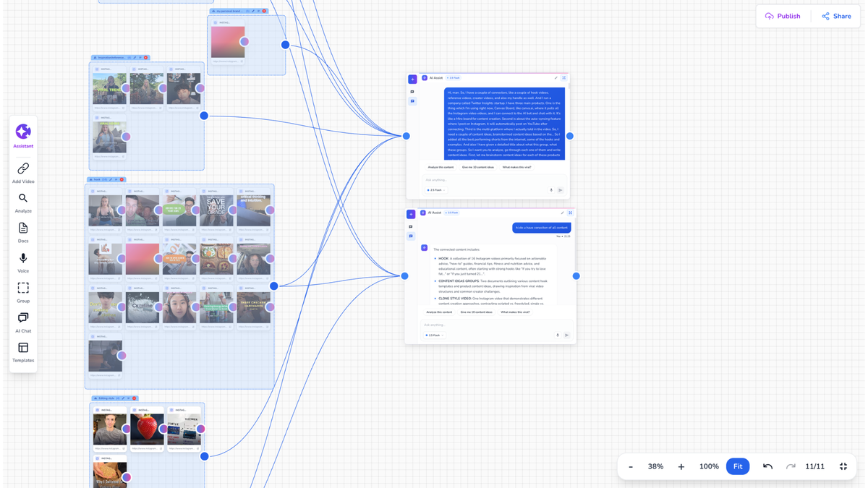Delete the Editing style group via red button
Image resolution: width=868 pixels, height=488 pixels.
coord(134,398)
